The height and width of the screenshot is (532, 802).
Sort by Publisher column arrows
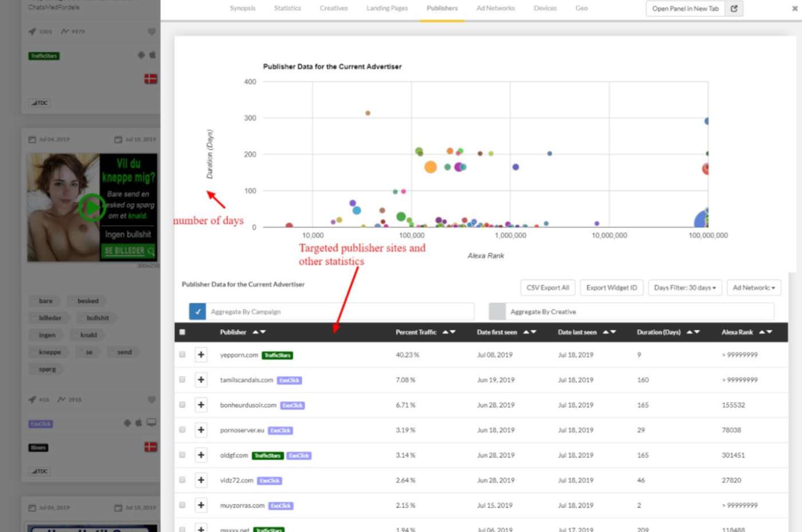coord(259,332)
